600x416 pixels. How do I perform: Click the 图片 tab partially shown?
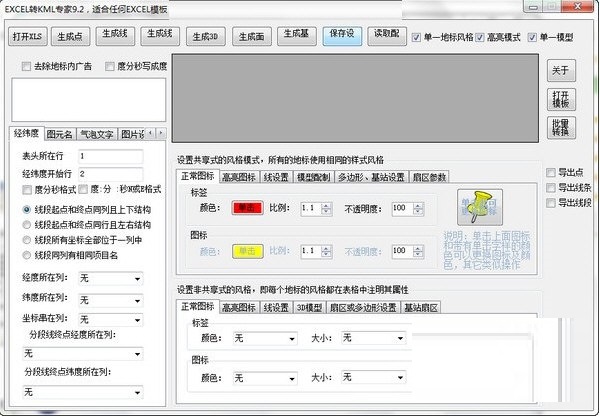pos(132,134)
